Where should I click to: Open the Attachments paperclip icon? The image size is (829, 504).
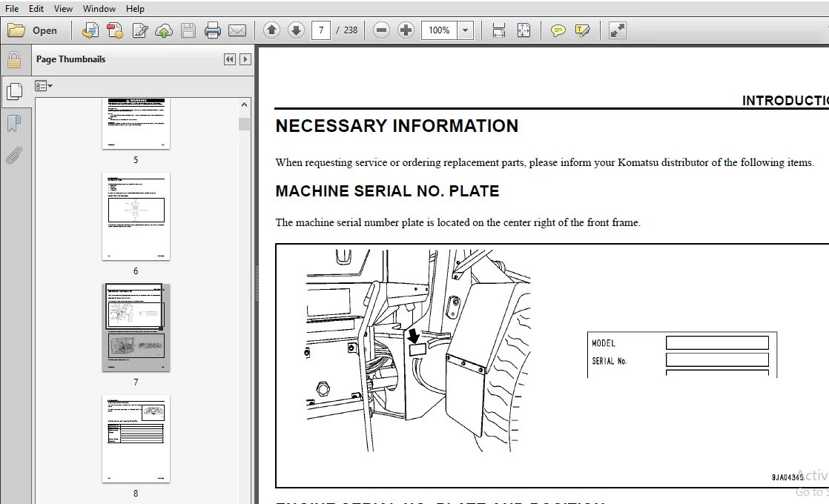14,156
